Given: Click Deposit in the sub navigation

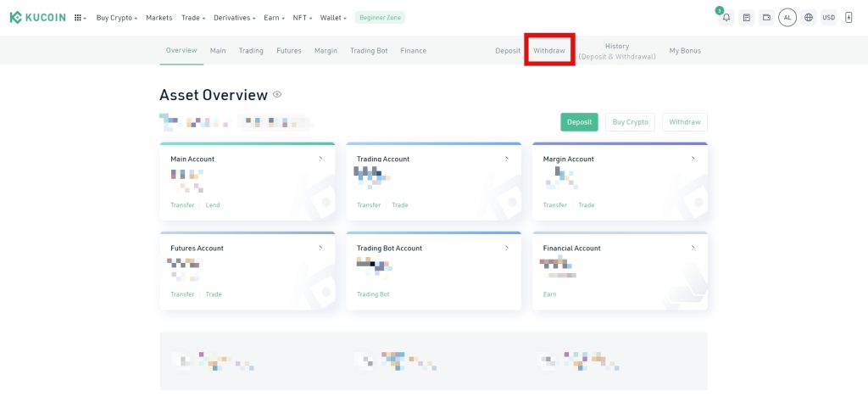Looking at the screenshot, I should click(x=508, y=50).
